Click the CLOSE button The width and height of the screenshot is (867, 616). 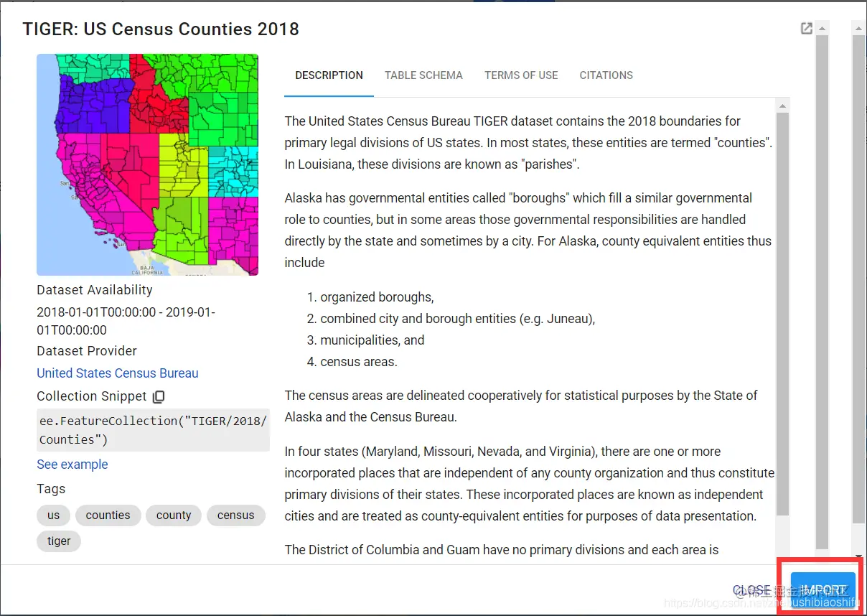pyautogui.click(x=751, y=590)
